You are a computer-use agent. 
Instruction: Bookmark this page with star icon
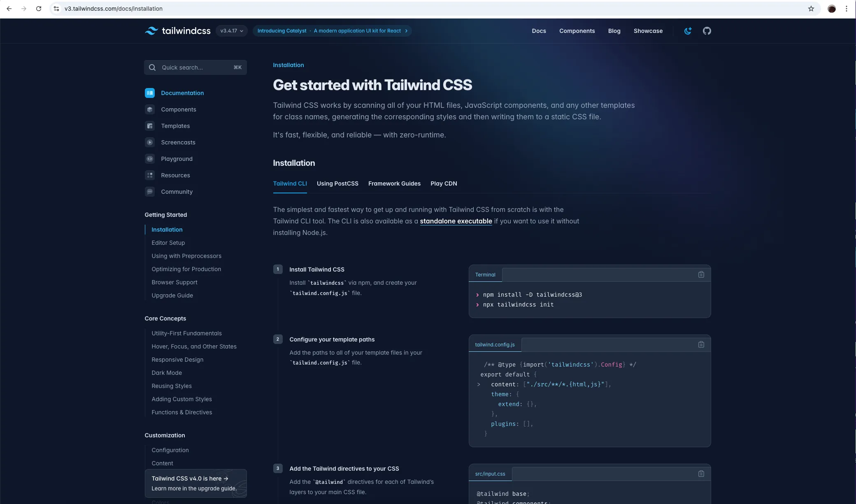(811, 9)
